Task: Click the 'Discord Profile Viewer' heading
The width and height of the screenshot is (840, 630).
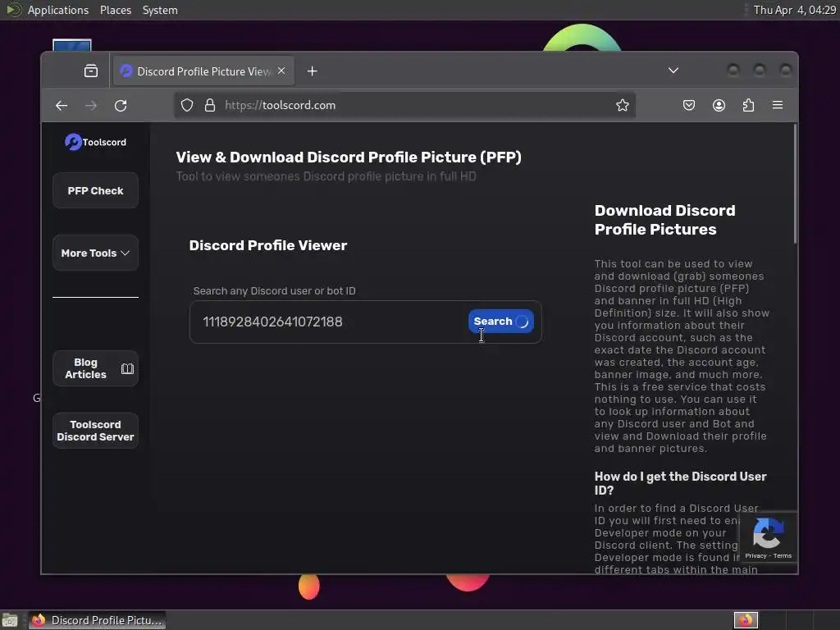Action: click(268, 245)
